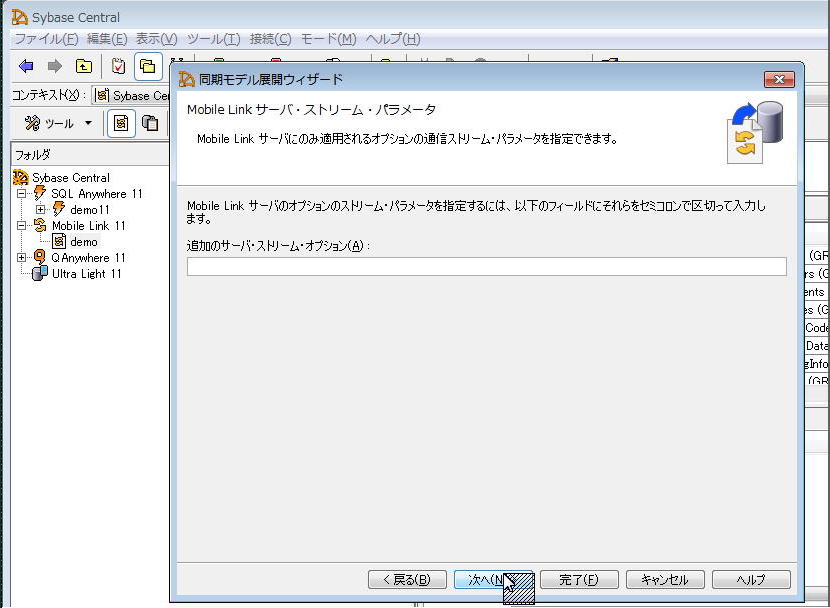The image size is (830, 608).
Task: Toggle the Folders view toolbar icon
Action: (148, 67)
